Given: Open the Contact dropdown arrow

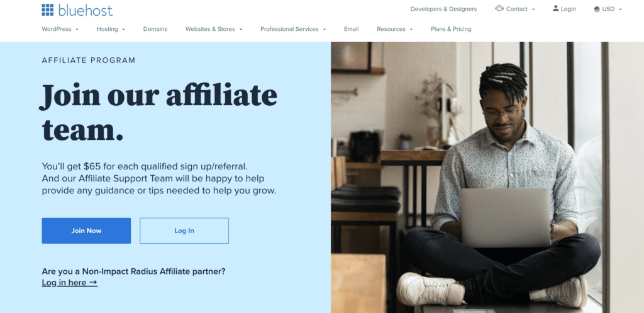Looking at the screenshot, I should pos(533,9).
